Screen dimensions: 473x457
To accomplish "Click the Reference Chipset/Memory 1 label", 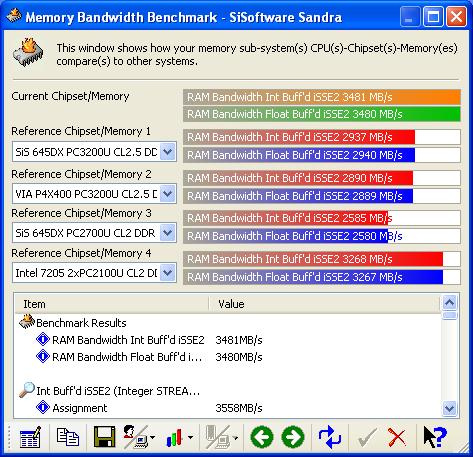I will click(81, 131).
